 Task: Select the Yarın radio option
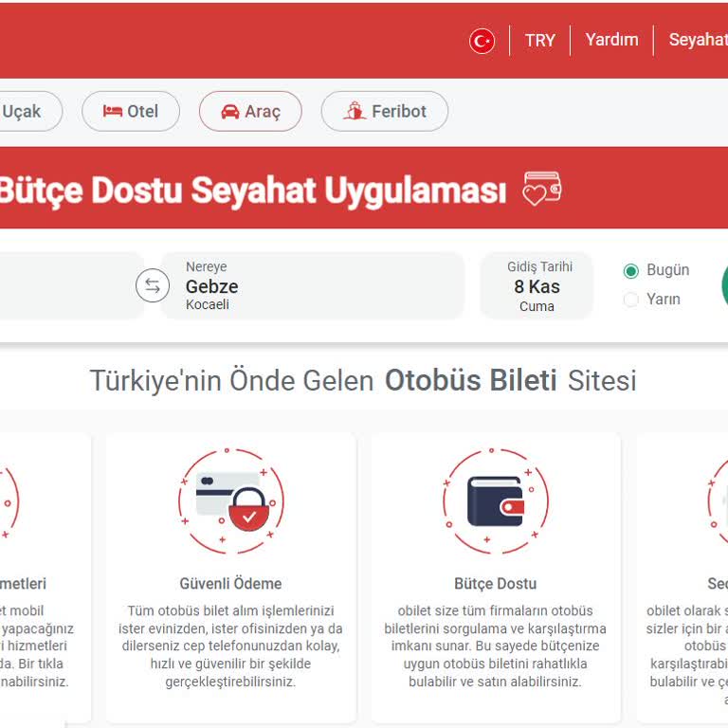630,300
